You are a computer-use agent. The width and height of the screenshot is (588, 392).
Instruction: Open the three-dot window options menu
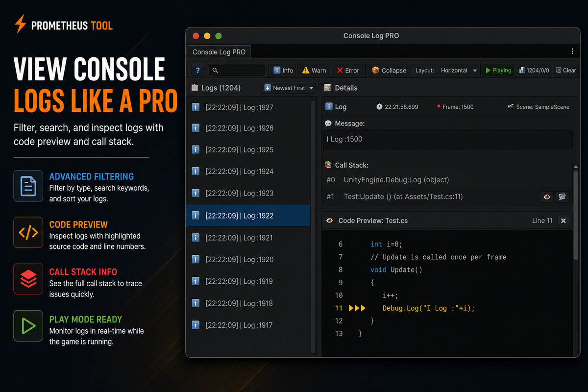573,51
